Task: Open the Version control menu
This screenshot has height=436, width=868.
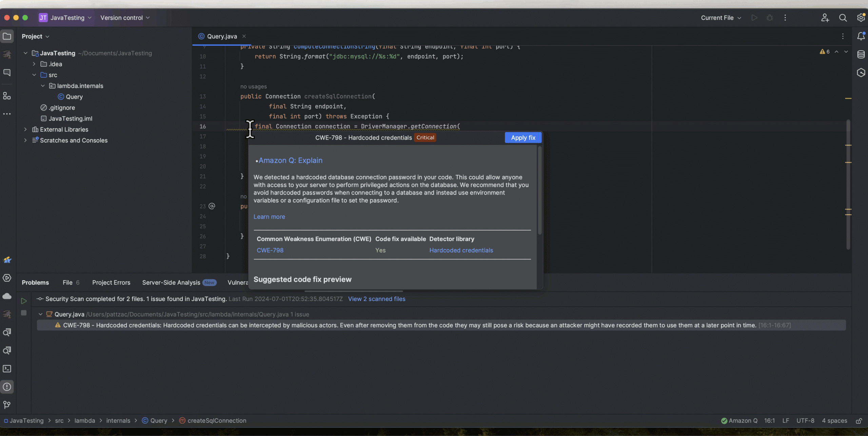Action: [124, 18]
